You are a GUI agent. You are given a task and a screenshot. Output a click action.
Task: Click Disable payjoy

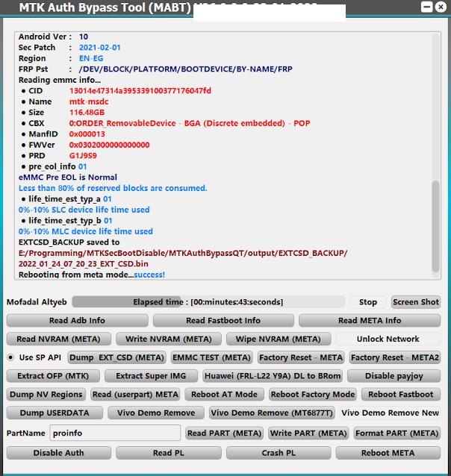pyautogui.click(x=394, y=376)
